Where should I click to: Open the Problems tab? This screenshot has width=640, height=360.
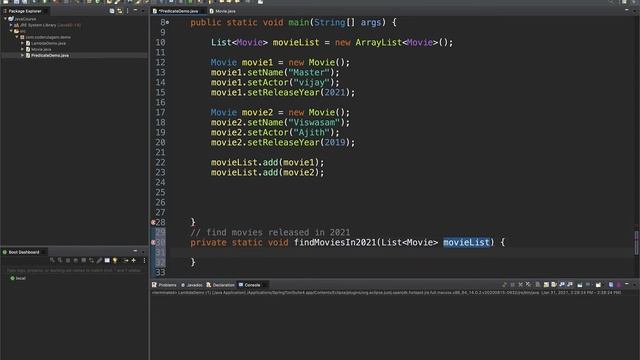click(x=164, y=285)
